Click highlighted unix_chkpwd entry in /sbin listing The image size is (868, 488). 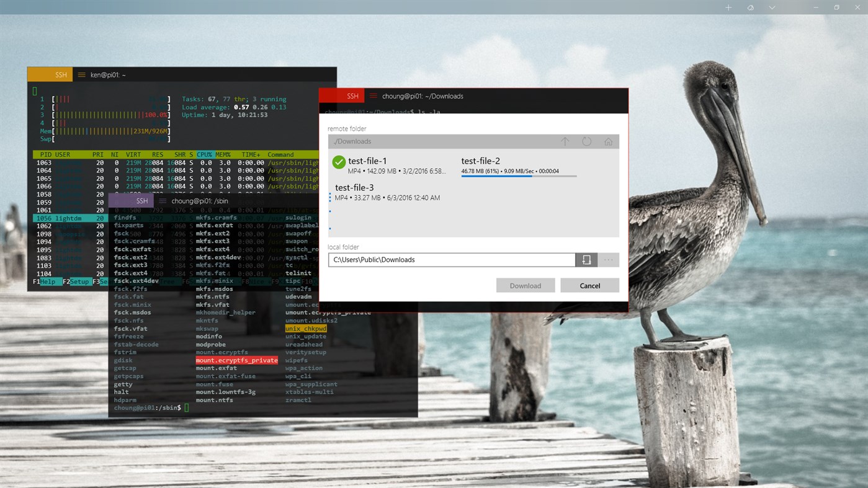click(306, 329)
